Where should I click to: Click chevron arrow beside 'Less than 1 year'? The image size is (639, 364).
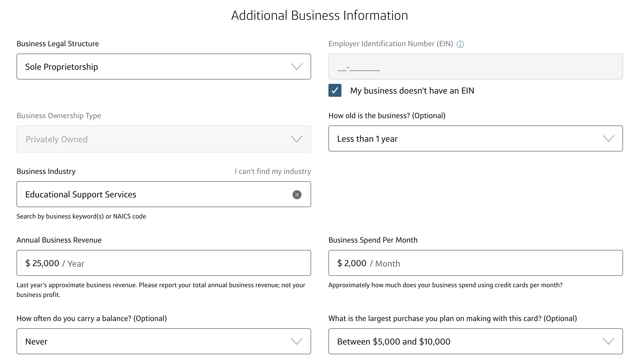coord(608,138)
